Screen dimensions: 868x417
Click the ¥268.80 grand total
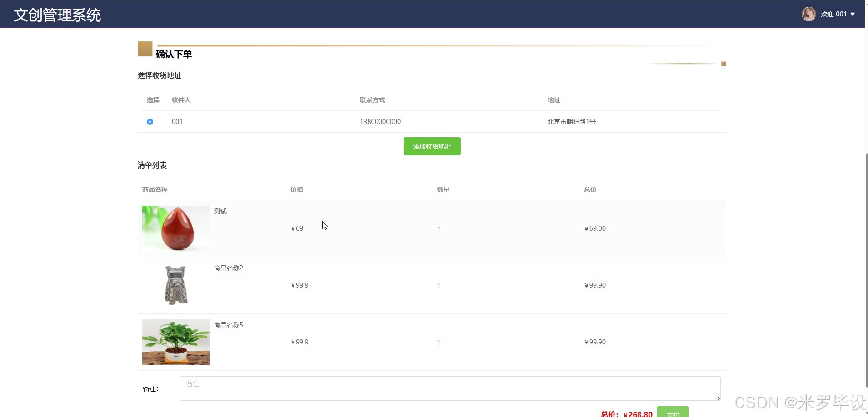638,414
